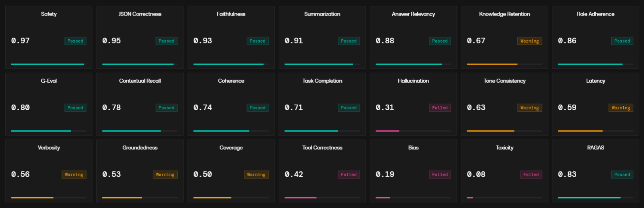Select the 0.08 Toxicity score
This screenshot has height=208, width=644.
[476, 174]
